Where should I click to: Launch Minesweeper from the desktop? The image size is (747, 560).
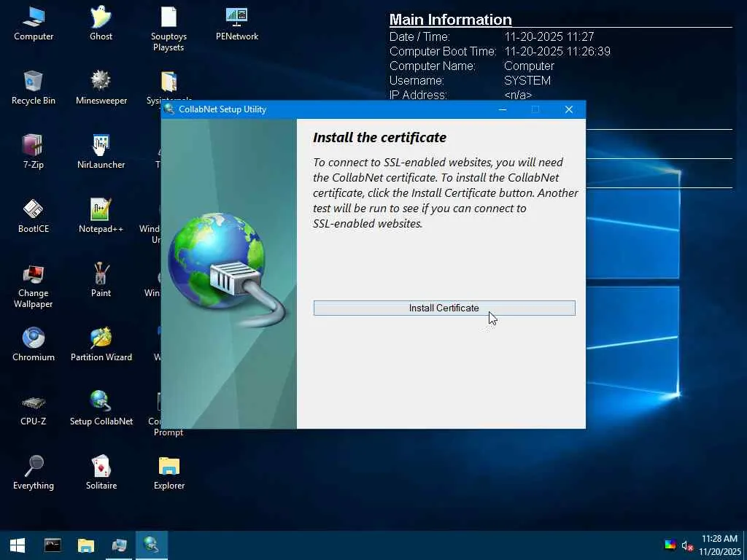tap(101, 88)
